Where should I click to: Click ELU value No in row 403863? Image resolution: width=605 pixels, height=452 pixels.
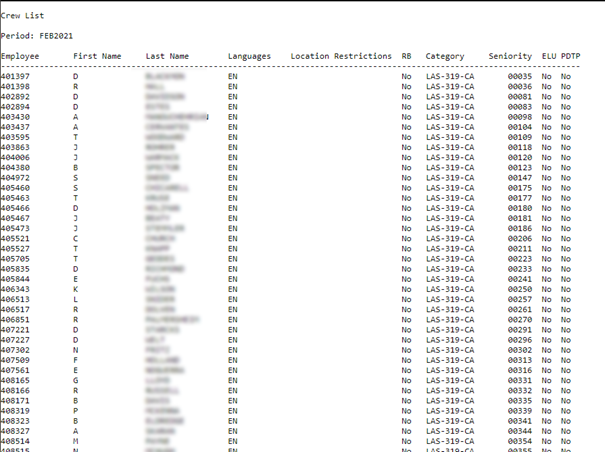tap(546, 147)
